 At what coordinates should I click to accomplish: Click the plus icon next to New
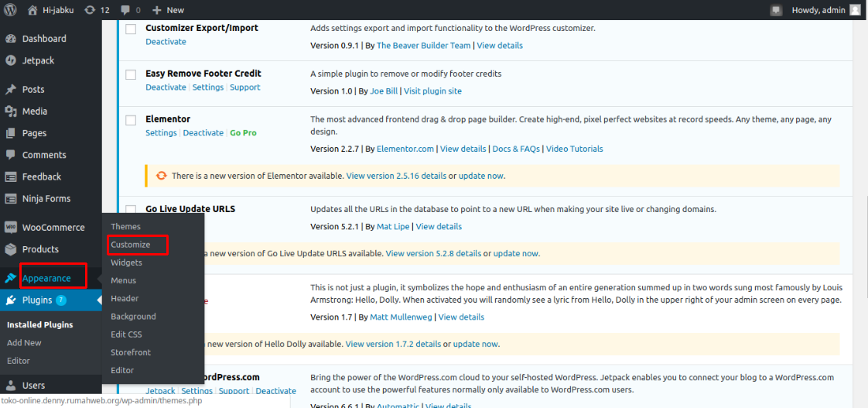pos(157,10)
